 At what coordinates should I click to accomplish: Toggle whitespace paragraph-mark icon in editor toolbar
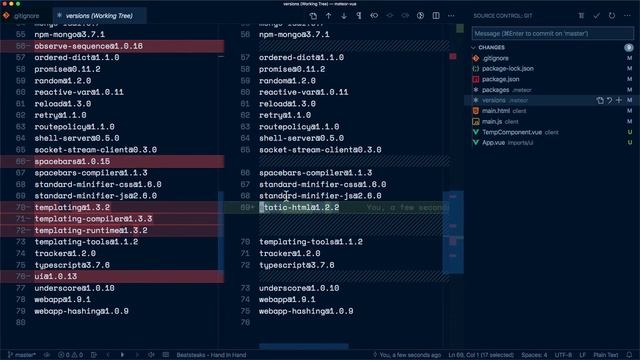[359, 16]
